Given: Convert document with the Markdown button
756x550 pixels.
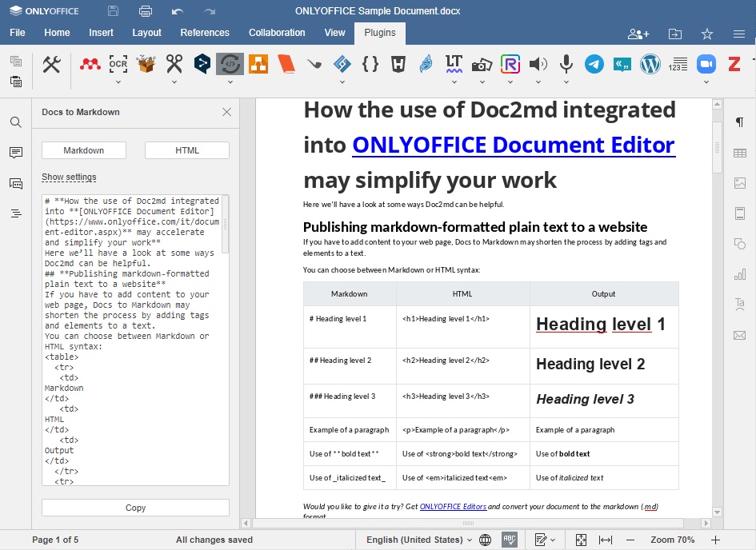Looking at the screenshot, I should 84,150.
